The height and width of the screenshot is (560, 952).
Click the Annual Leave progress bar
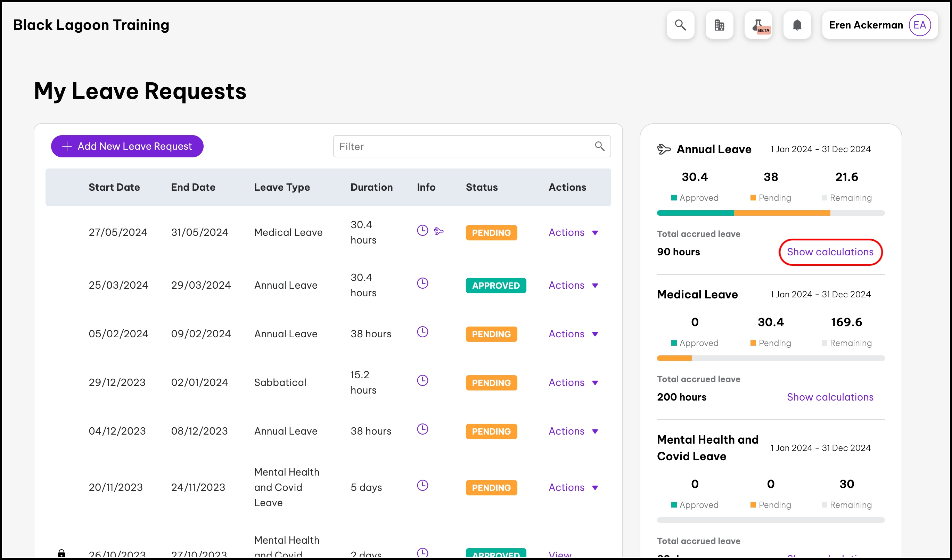tap(770, 213)
